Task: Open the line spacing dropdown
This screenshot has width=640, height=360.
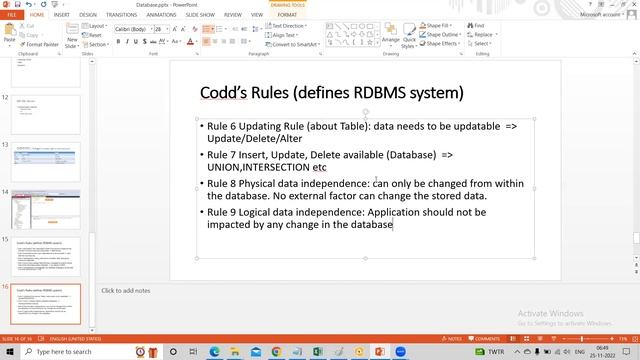Action: (256, 29)
